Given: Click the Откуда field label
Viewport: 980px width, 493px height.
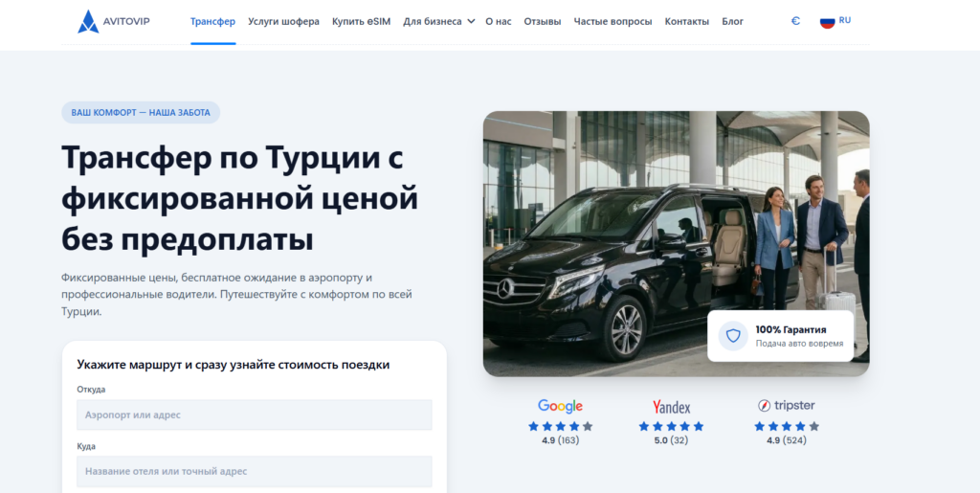Looking at the screenshot, I should pos(91,390).
